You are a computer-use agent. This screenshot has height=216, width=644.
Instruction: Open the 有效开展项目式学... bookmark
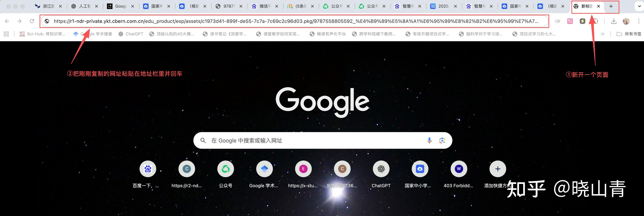point(427,34)
